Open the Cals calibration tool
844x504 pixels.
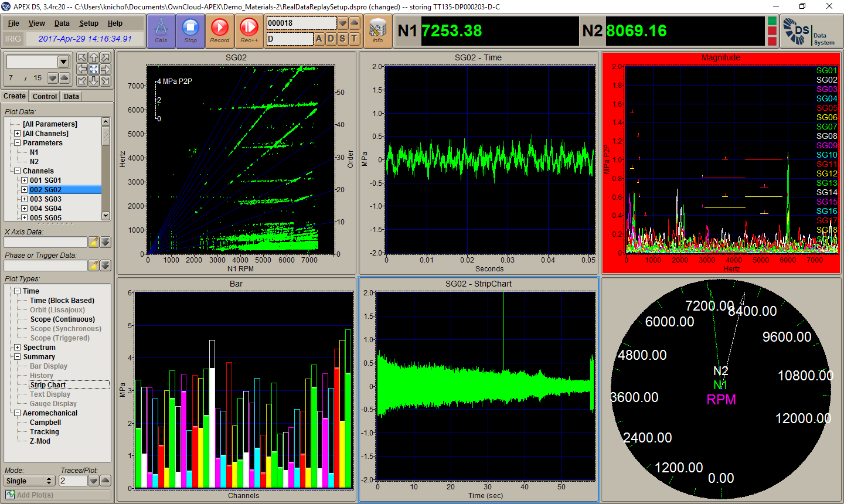(161, 30)
